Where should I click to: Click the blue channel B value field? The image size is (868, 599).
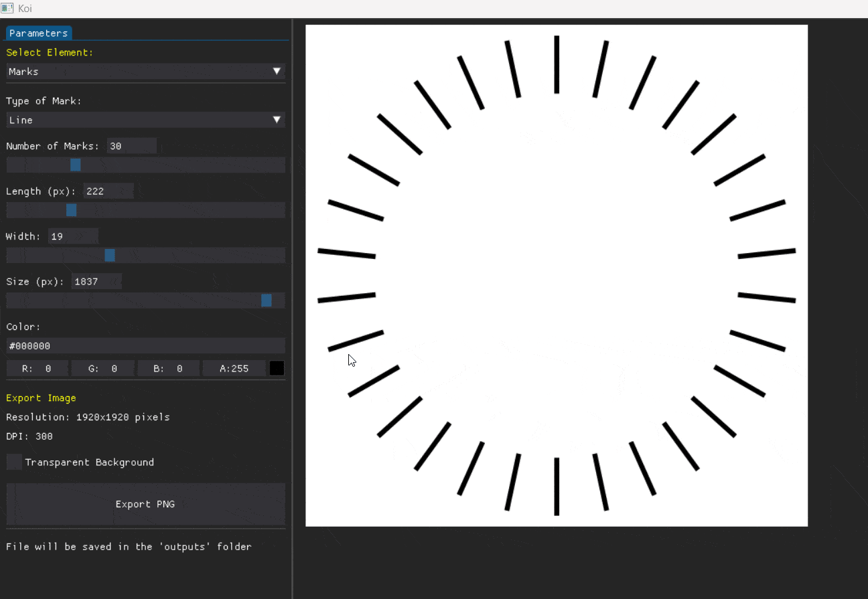click(x=168, y=369)
